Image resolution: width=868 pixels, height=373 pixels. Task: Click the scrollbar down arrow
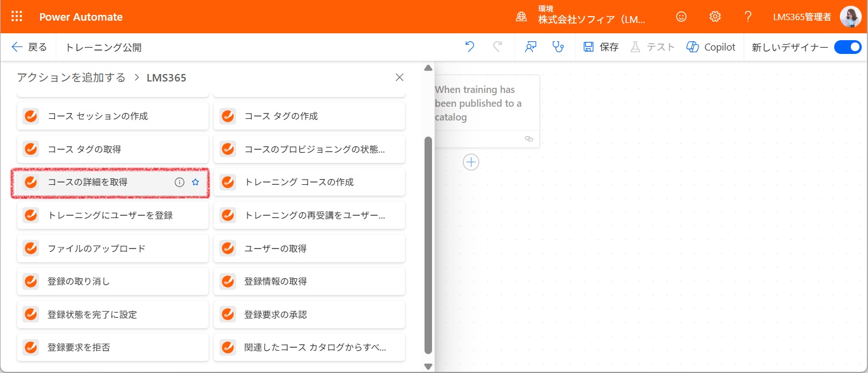428,366
